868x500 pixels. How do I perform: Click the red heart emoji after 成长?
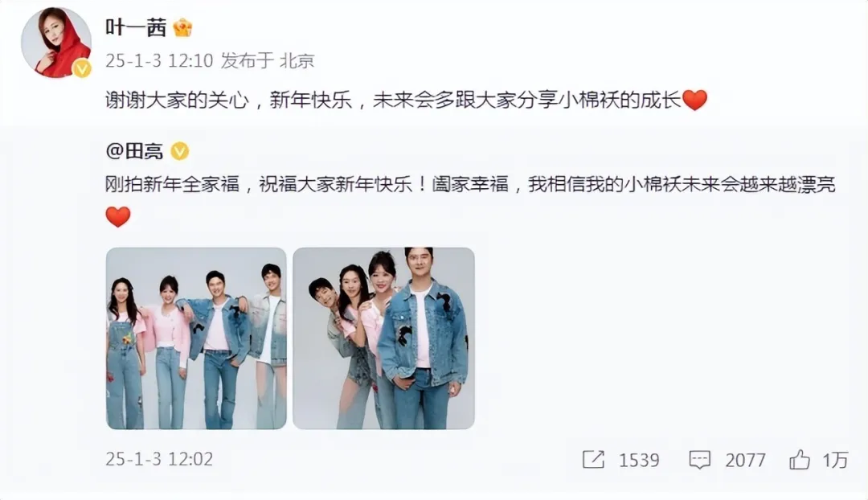pyautogui.click(x=695, y=100)
